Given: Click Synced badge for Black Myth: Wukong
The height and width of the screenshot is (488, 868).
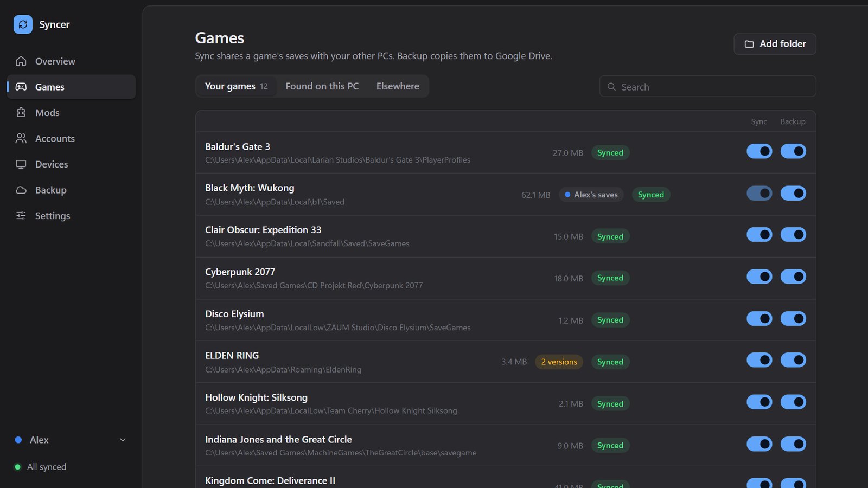Looking at the screenshot, I should point(651,195).
